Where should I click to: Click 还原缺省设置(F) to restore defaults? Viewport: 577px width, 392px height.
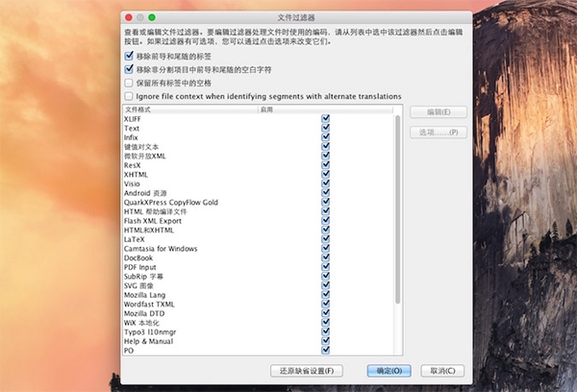pyautogui.click(x=307, y=371)
